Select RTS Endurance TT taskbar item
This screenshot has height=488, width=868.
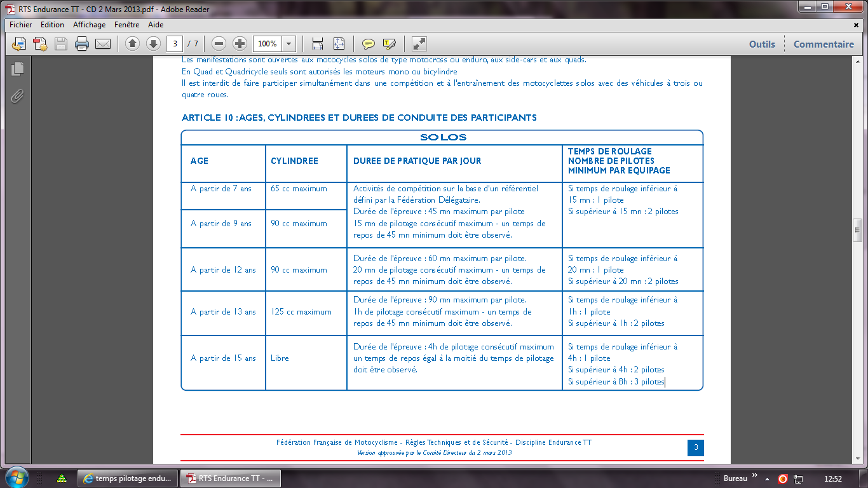(231, 478)
